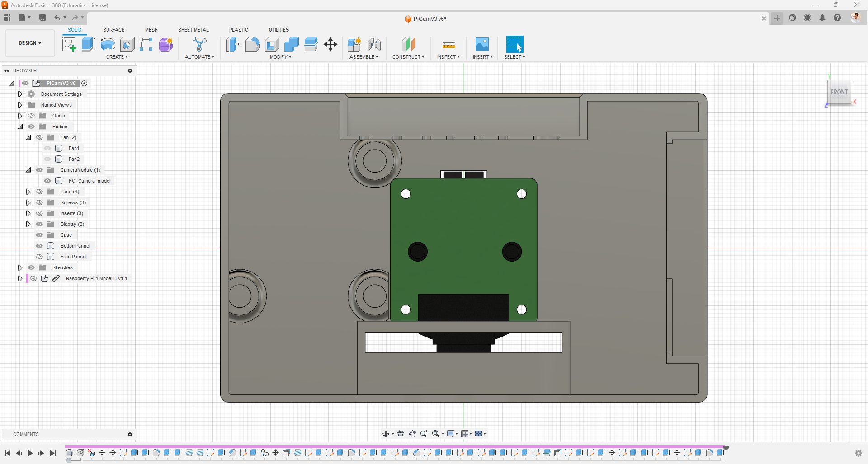
Task: Select the Create Sketch tool
Action: pyautogui.click(x=69, y=44)
